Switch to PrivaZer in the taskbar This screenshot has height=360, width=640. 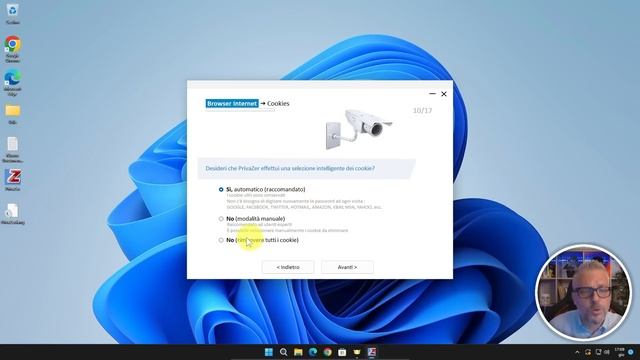[371, 352]
